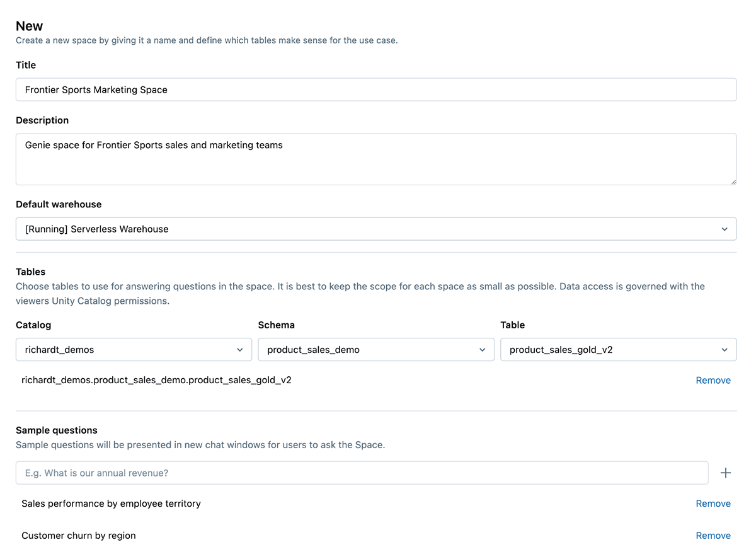This screenshot has width=756, height=559.
Task: Focus the Description text area
Action: (375, 159)
